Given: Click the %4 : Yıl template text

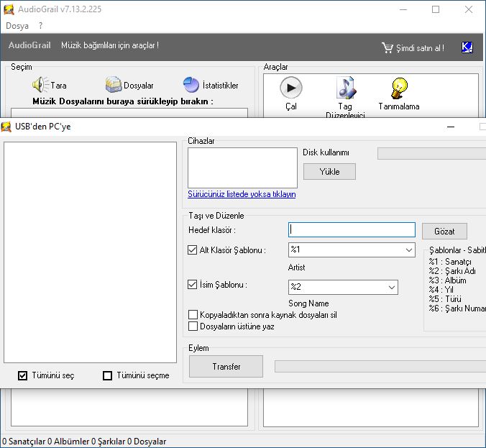Looking at the screenshot, I should pos(441,290).
